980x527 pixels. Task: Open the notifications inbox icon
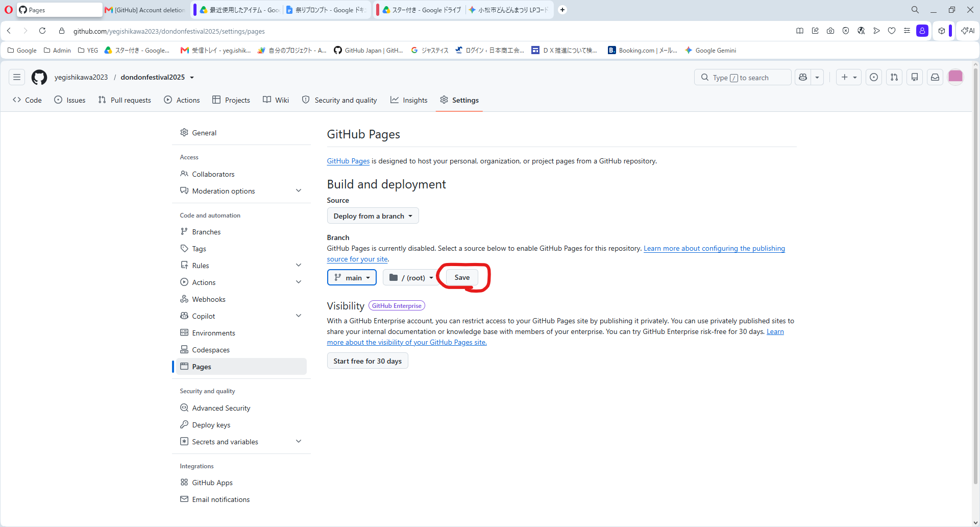[935, 77]
